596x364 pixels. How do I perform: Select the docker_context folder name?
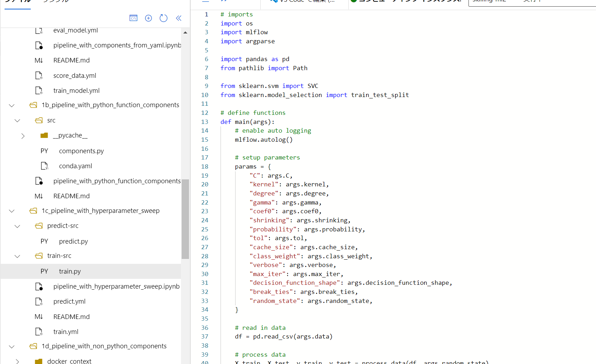[69, 361]
